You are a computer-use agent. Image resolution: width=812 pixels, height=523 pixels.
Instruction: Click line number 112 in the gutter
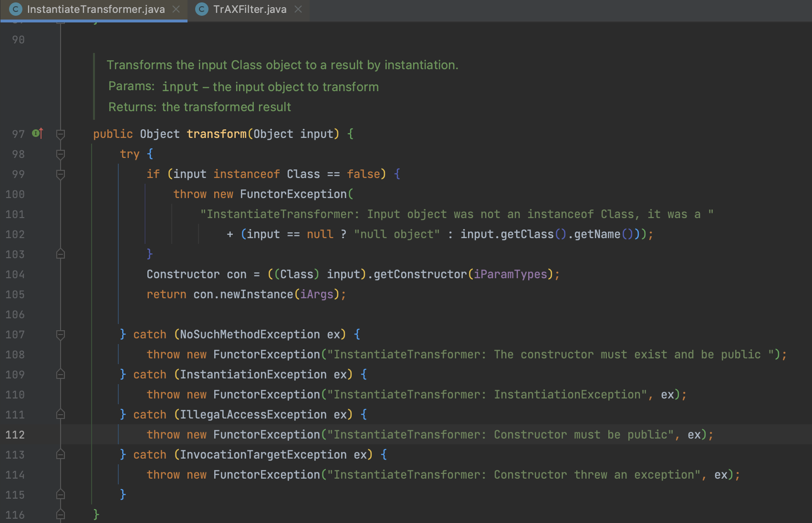click(x=15, y=435)
